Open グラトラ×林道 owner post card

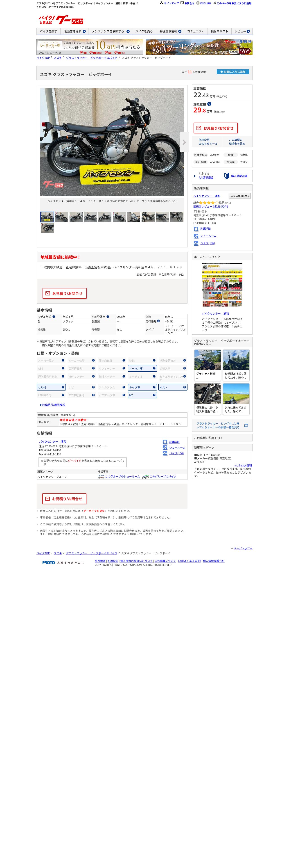(208, 365)
